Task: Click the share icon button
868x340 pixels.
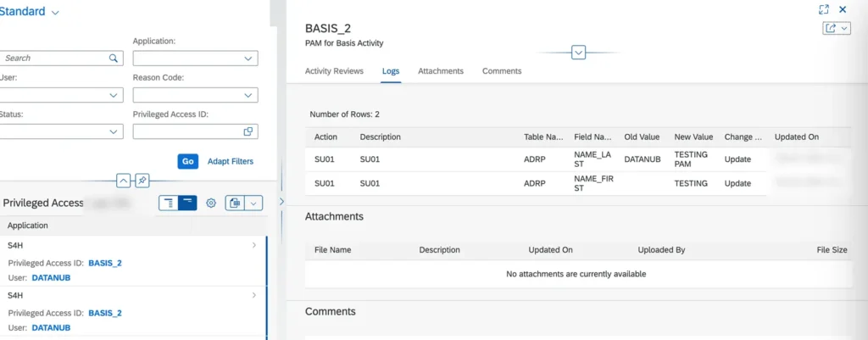Action: tap(831, 28)
